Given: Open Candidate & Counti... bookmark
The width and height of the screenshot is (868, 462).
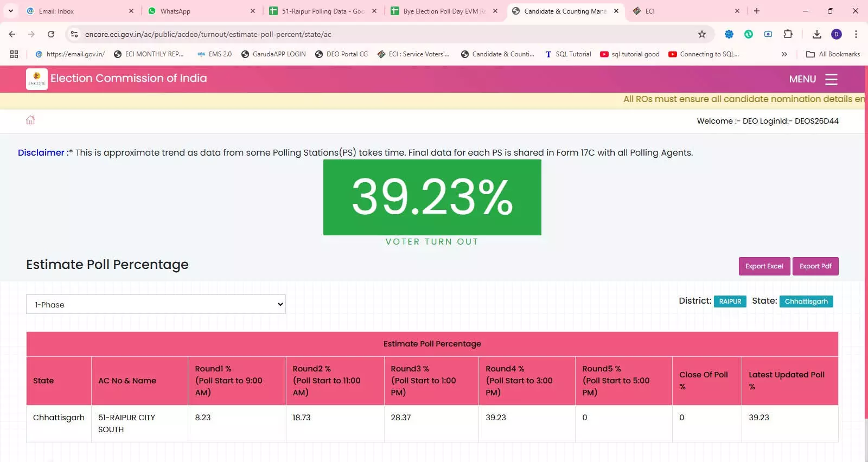Looking at the screenshot, I should click(x=497, y=54).
